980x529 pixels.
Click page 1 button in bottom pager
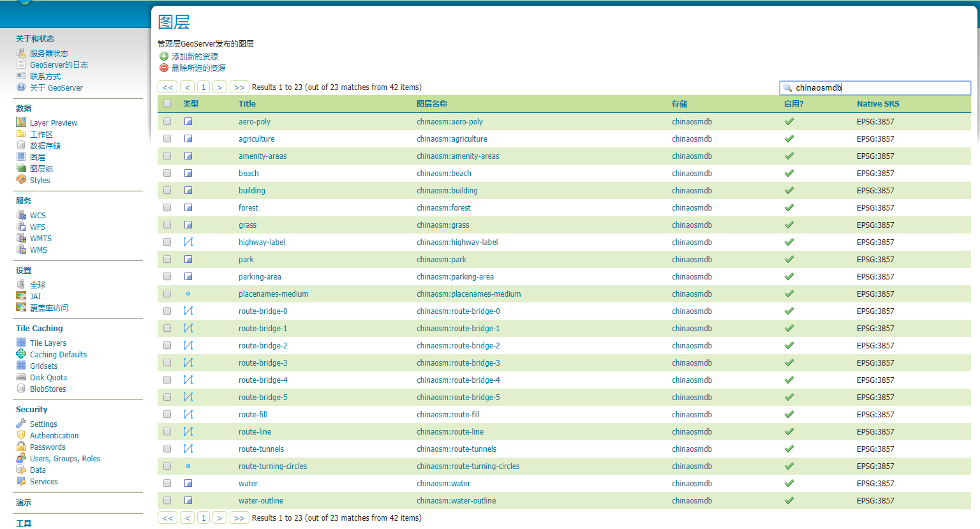coord(204,518)
